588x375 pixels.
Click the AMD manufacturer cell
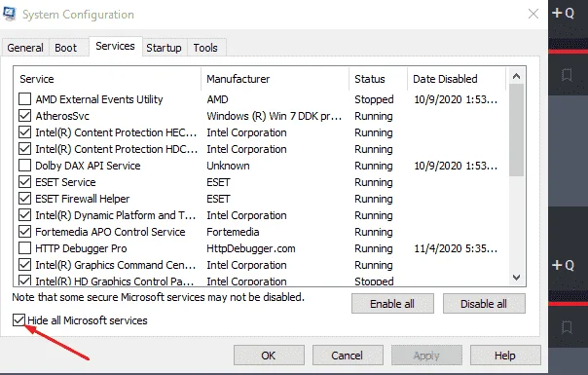coord(217,99)
